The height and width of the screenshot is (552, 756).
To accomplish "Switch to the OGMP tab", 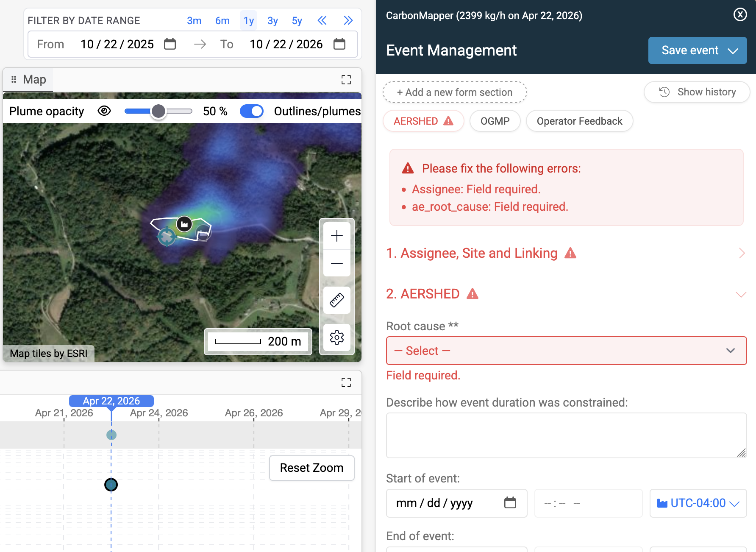I will [x=495, y=121].
